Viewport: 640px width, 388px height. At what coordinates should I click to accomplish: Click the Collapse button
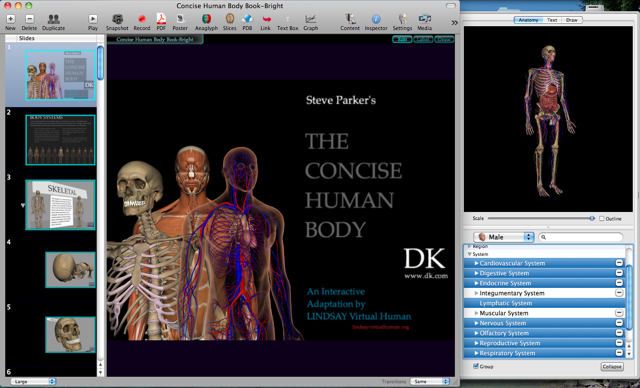click(612, 366)
